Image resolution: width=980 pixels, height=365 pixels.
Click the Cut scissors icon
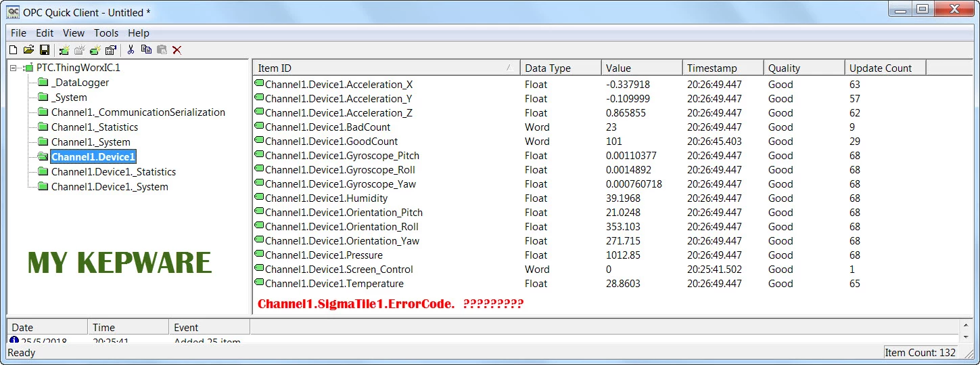(131, 49)
